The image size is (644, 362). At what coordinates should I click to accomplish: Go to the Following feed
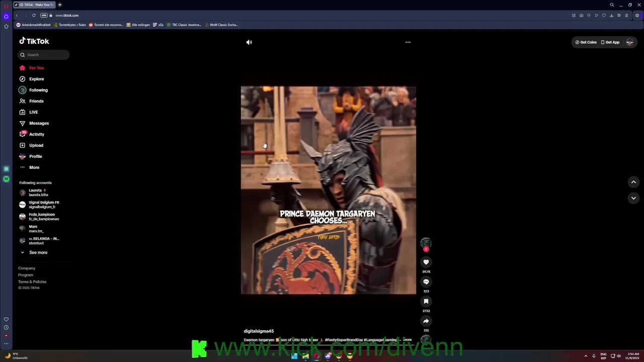click(34, 90)
